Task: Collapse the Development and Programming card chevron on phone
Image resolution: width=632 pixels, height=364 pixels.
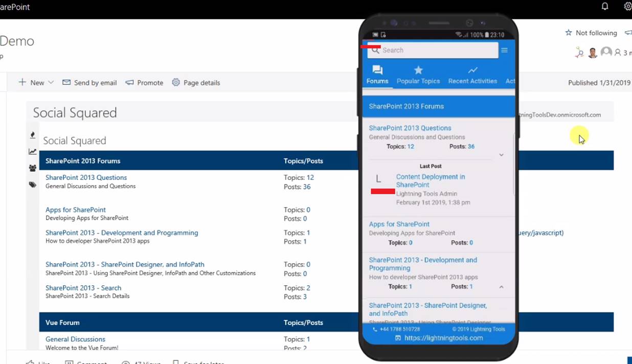Action: click(501, 287)
